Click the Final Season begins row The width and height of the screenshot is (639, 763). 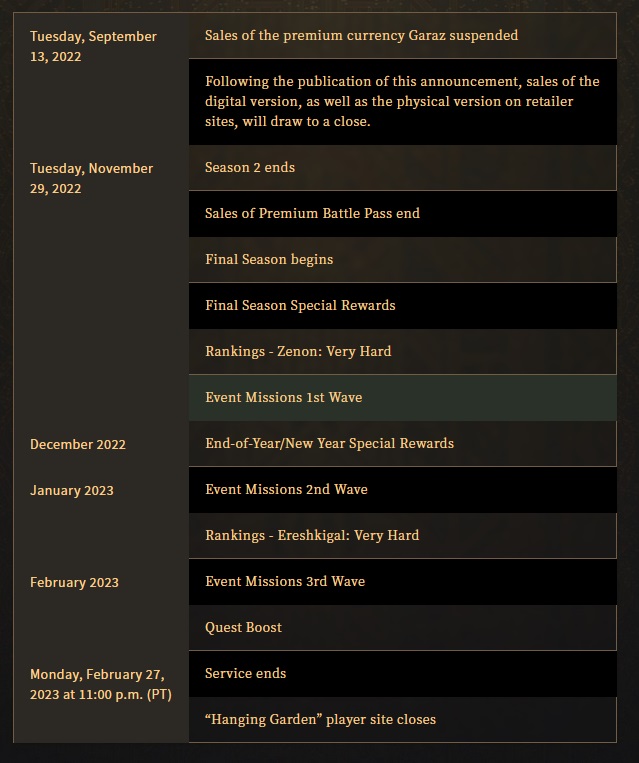pyautogui.click(x=402, y=259)
